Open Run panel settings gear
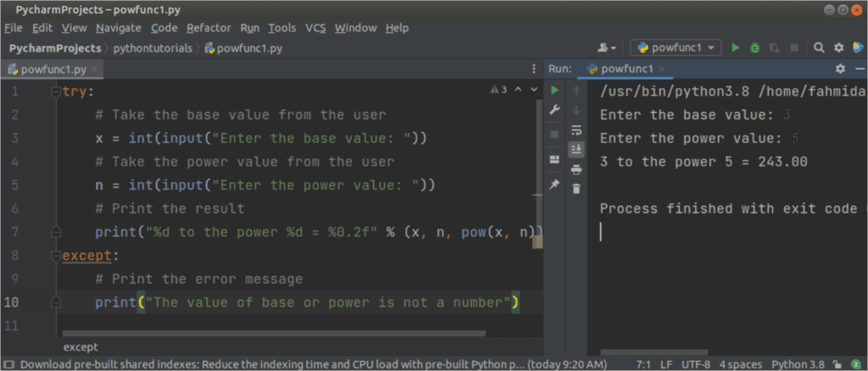868x371 pixels. [840, 69]
